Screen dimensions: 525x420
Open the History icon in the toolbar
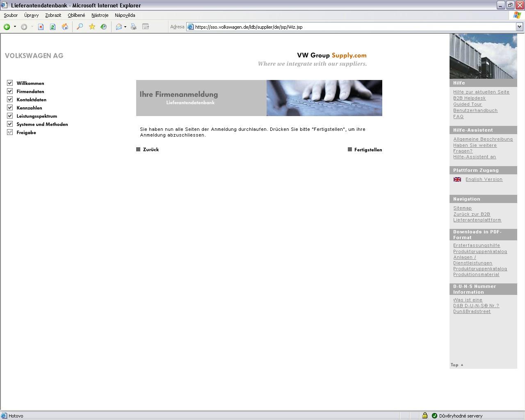pyautogui.click(x=104, y=27)
